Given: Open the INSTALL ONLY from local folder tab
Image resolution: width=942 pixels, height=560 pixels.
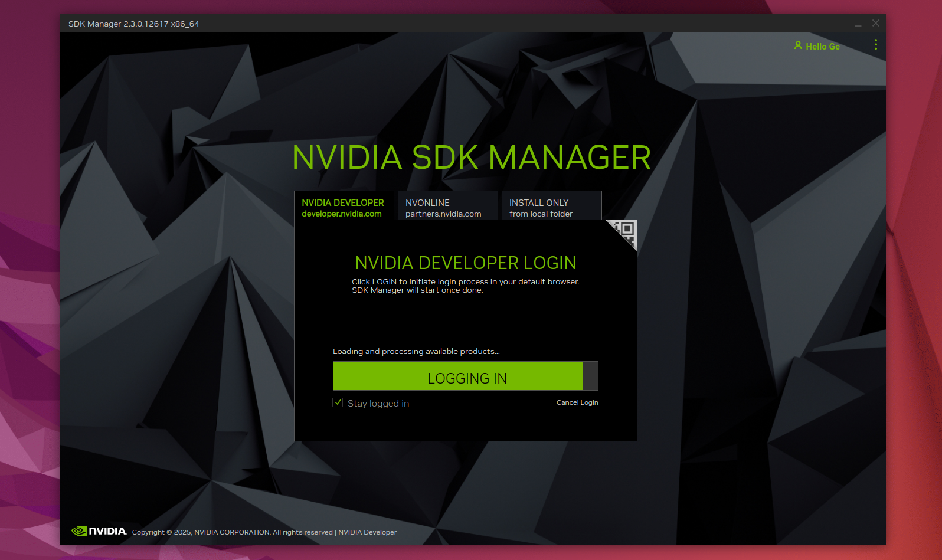Looking at the screenshot, I should [x=552, y=206].
